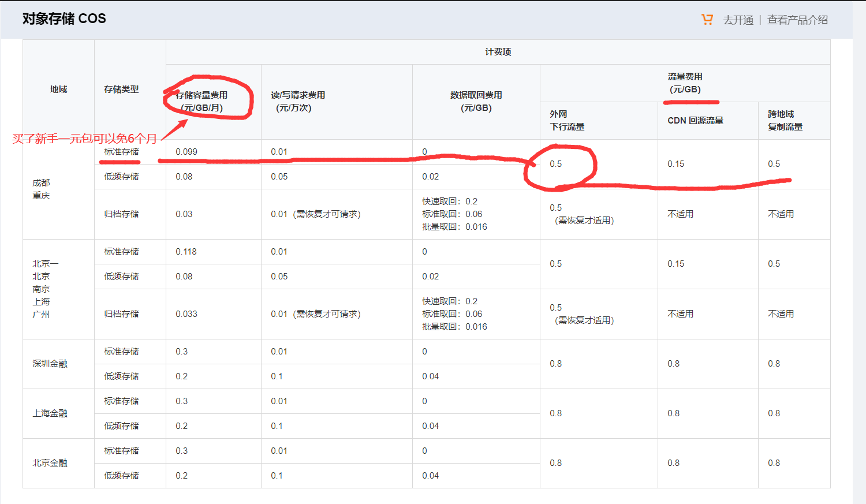Click the 数据取回费用 column header
Viewport: 866px width, 504px height.
[476, 102]
